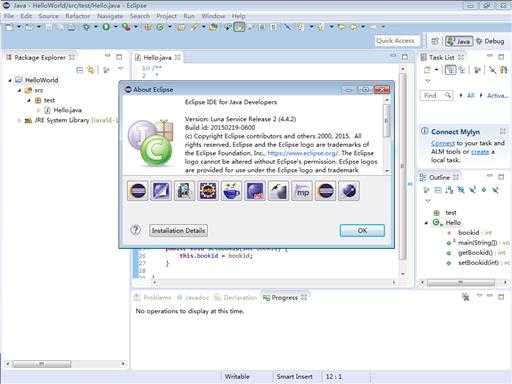Click the sixth plug-in icon in About dialog

(x=255, y=191)
